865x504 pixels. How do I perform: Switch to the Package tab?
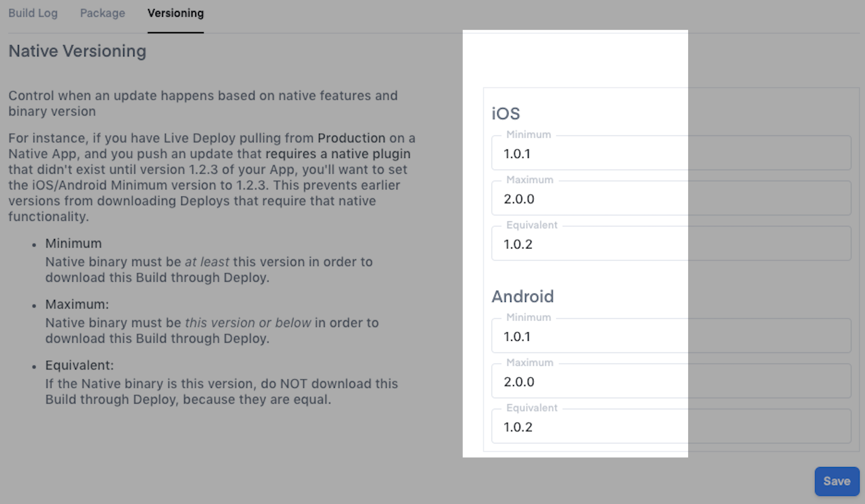pyautogui.click(x=103, y=13)
